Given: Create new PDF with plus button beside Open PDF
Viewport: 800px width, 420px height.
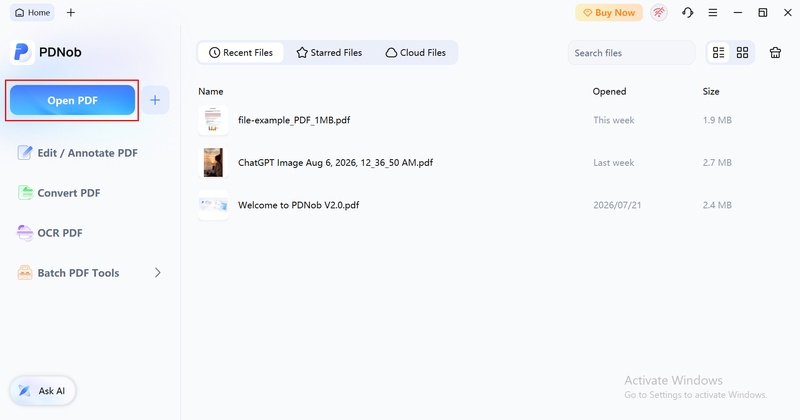Looking at the screenshot, I should 155,100.
